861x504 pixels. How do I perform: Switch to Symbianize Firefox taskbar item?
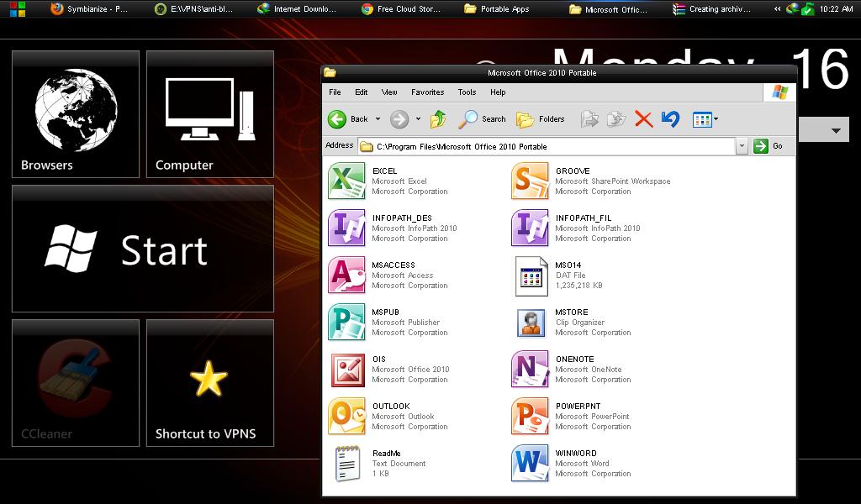pyautogui.click(x=89, y=8)
